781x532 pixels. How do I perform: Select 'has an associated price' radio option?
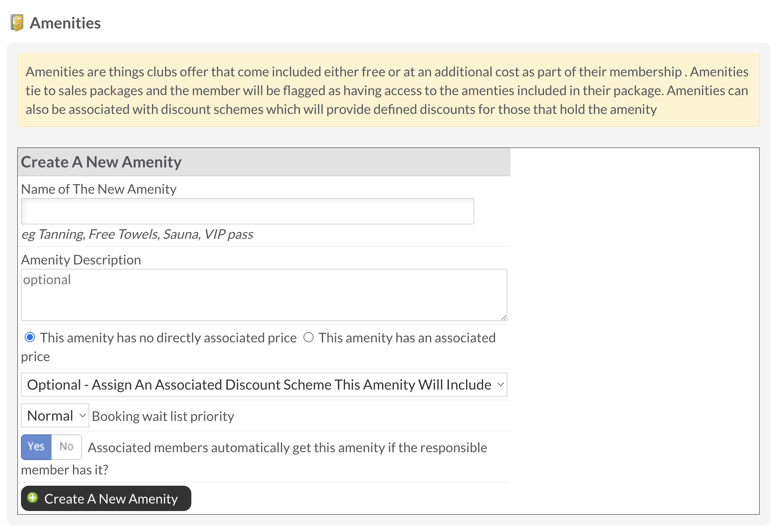[308, 337]
